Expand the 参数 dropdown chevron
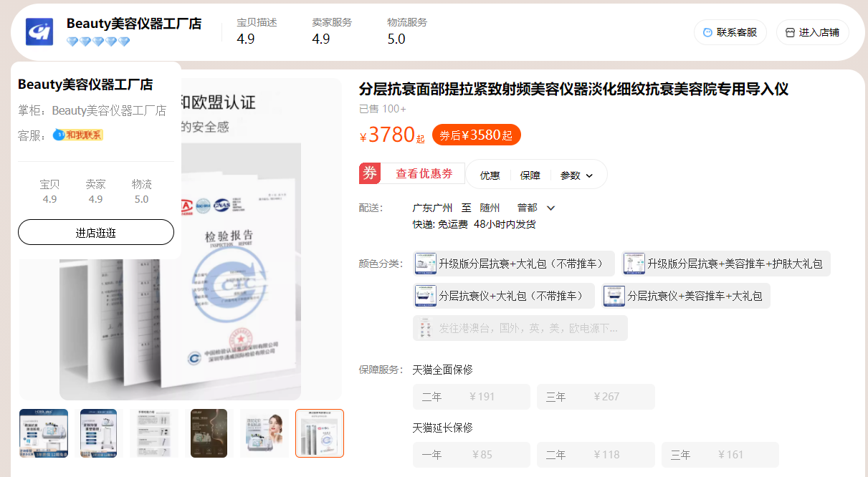Image resolution: width=868 pixels, height=477 pixels. (589, 175)
